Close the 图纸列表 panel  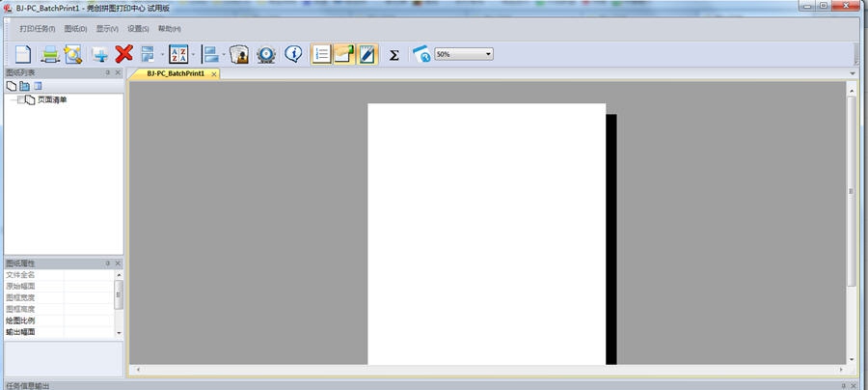[x=118, y=72]
